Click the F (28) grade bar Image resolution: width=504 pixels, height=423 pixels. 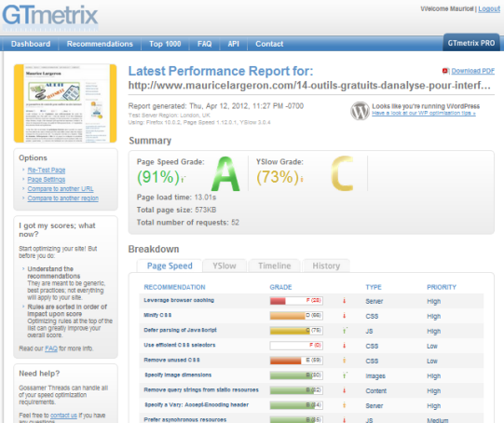point(296,301)
